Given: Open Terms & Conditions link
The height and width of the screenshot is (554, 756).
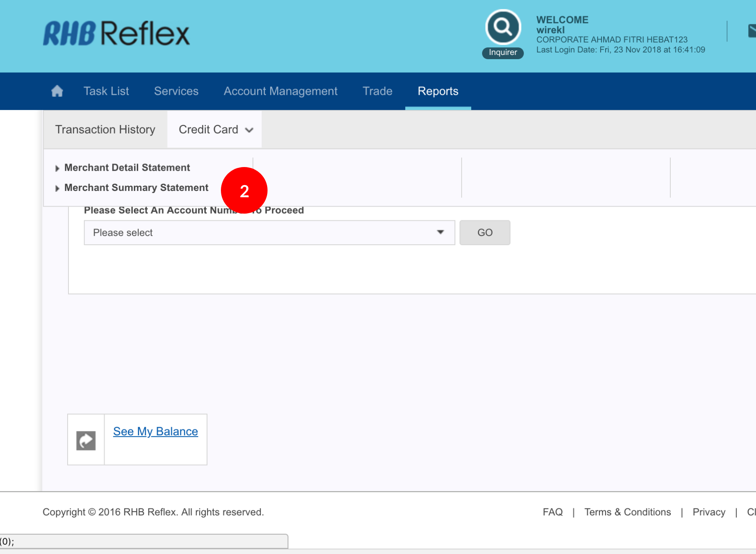Looking at the screenshot, I should point(627,512).
